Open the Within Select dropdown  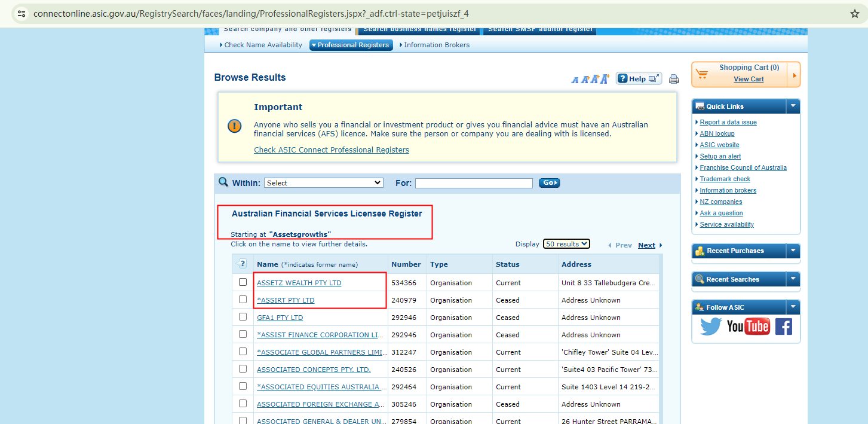coord(324,183)
